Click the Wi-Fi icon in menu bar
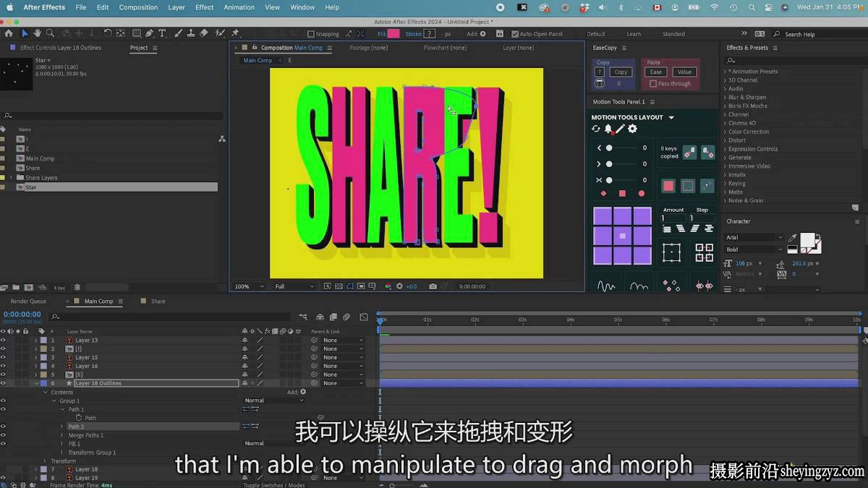The image size is (868, 488). [x=715, y=7]
